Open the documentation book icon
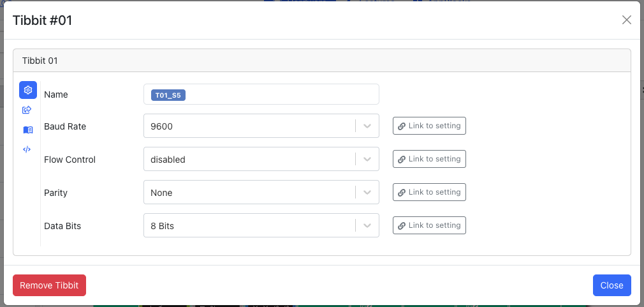 point(28,130)
